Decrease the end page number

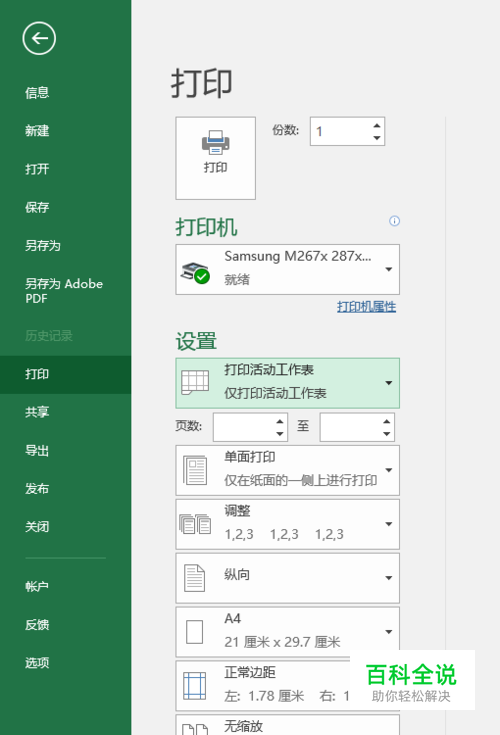(387, 434)
